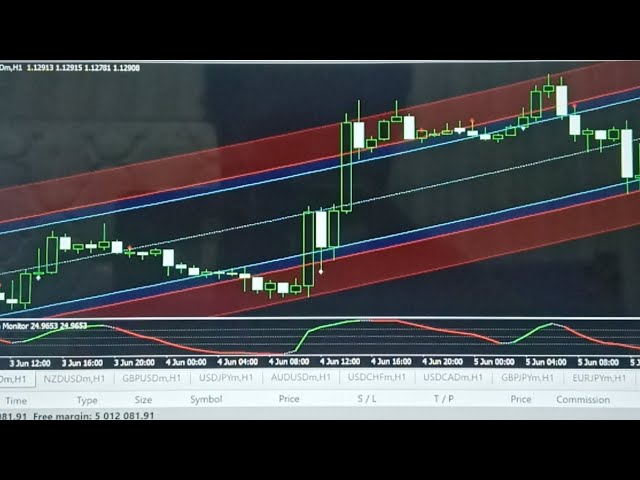
Task: Click the Symbol column header
Action: coord(206,399)
